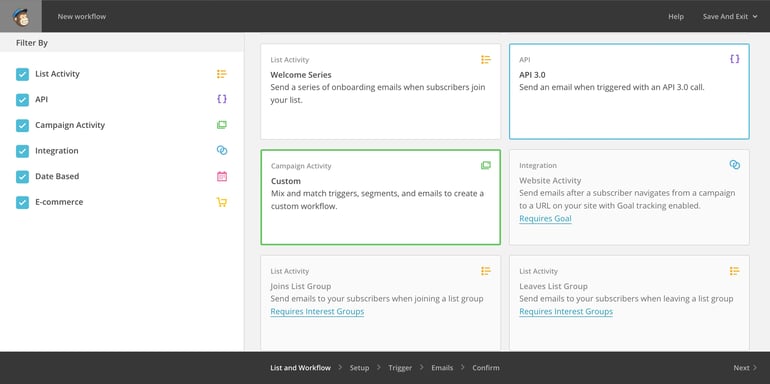Click the braces icon on API 3.0 card
The width and height of the screenshot is (770, 384).
pos(734,59)
